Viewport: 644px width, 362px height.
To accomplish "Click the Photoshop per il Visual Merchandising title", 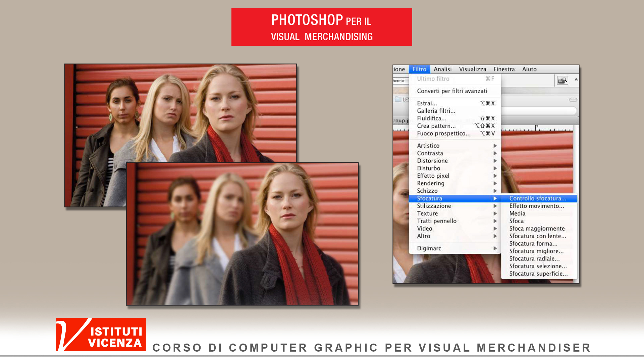I will (x=322, y=27).
